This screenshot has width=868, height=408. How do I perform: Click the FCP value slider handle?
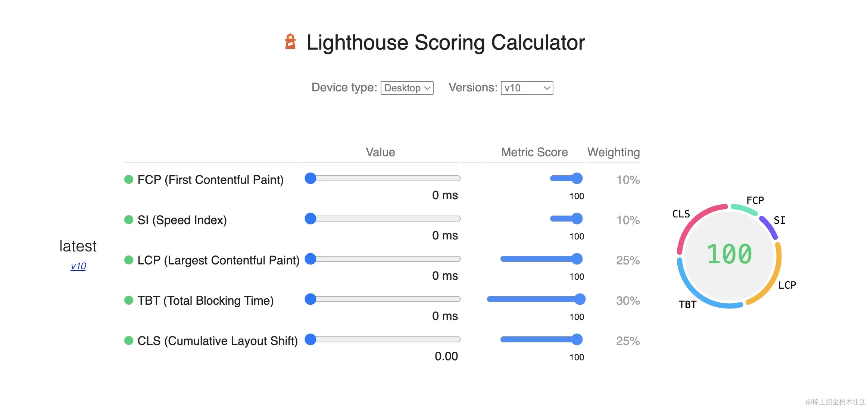(x=310, y=179)
